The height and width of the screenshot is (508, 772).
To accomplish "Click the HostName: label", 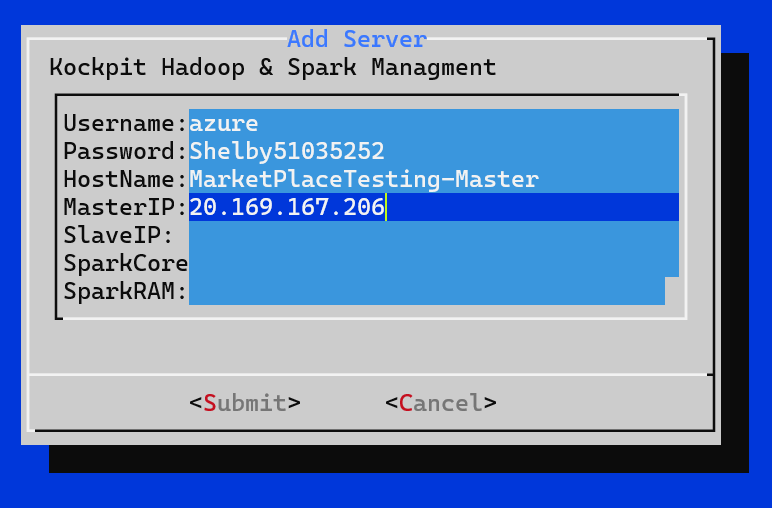I will tap(126, 179).
